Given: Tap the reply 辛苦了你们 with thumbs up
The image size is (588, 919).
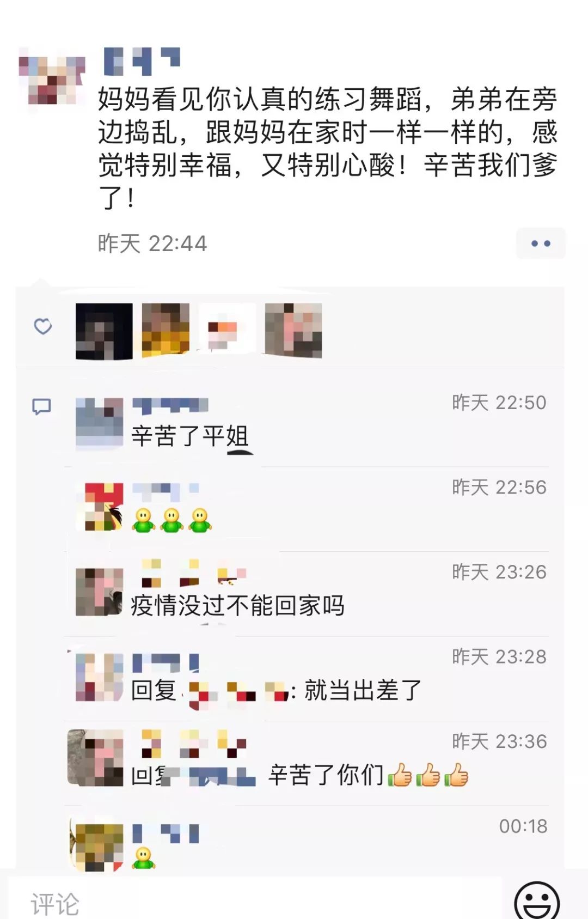Looking at the screenshot, I should (299, 775).
